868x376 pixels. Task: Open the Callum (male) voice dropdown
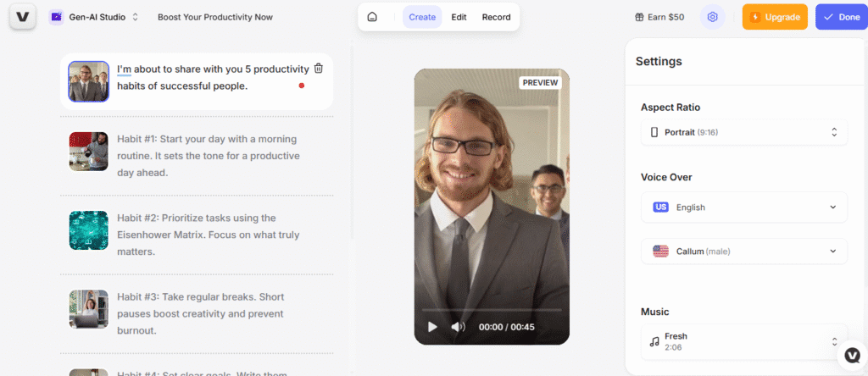tap(744, 251)
